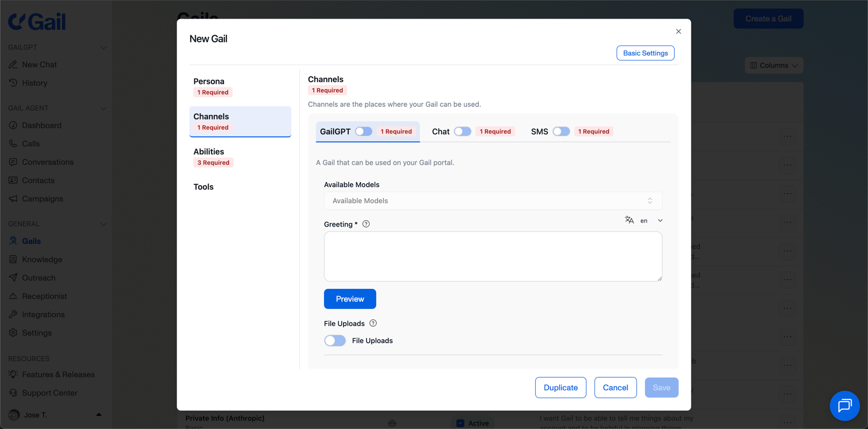Viewport: 868px width, 429px height.
Task: Click inside the Greeting text area
Action: click(493, 256)
